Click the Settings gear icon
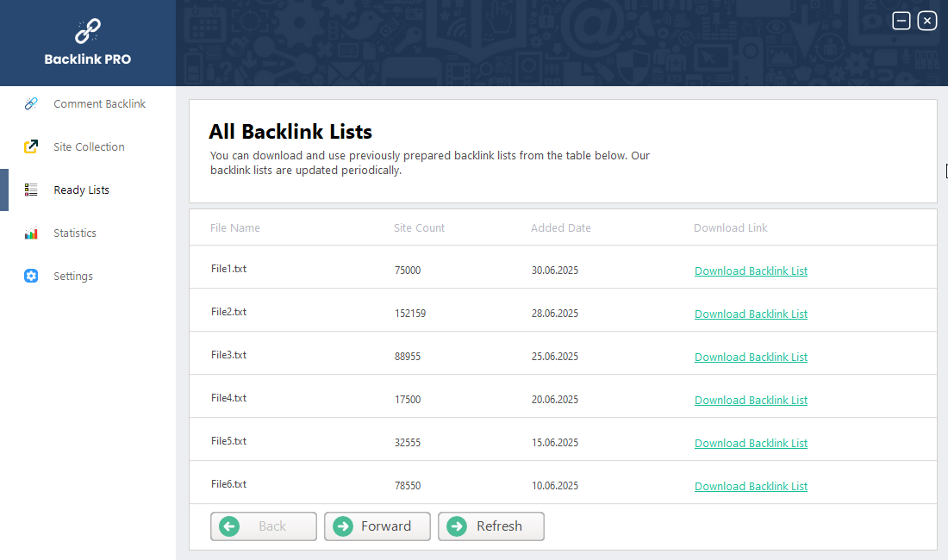 [x=31, y=276]
